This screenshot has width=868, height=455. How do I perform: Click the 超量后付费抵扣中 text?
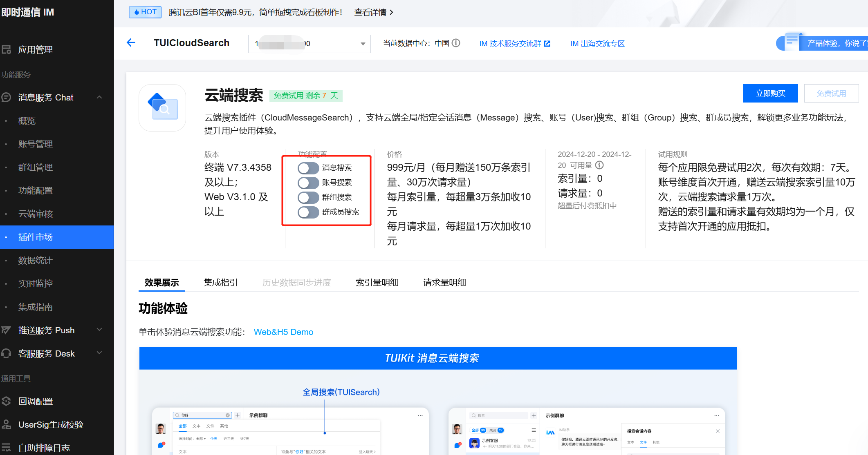pyautogui.click(x=587, y=205)
